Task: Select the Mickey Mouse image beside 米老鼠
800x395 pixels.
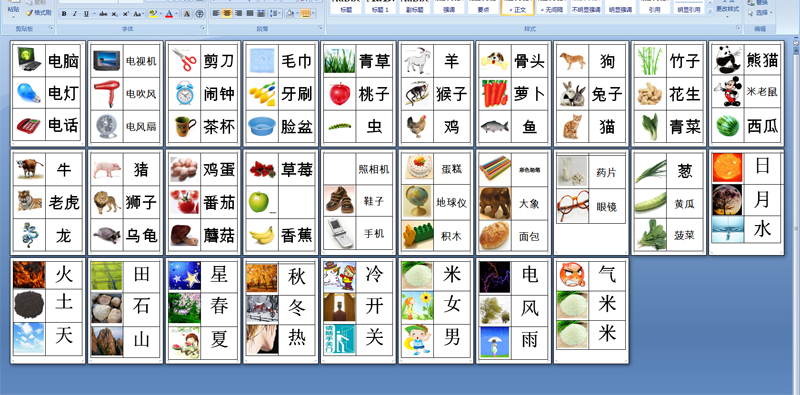Action: pos(728,92)
